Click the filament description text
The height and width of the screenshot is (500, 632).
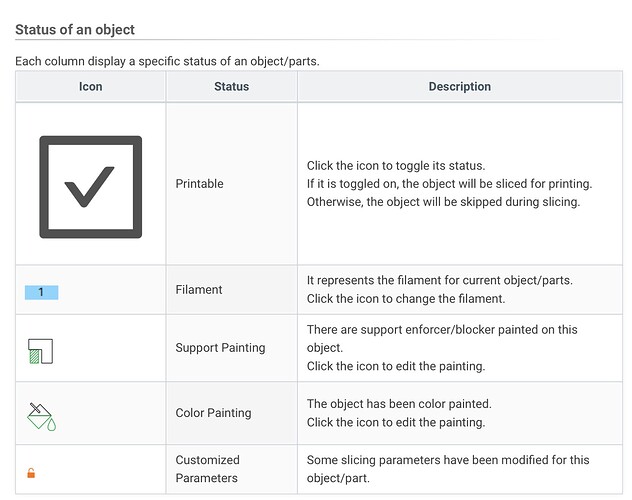click(x=440, y=289)
